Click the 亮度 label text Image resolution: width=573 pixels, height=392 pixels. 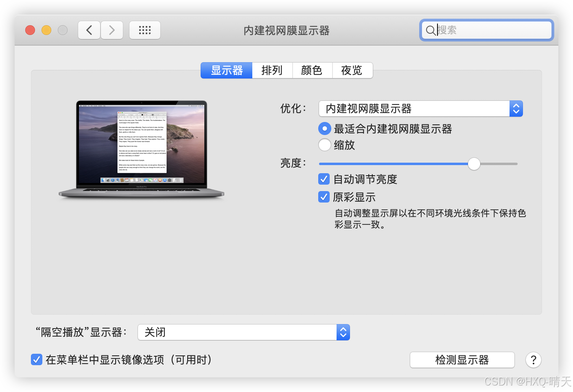293,163
